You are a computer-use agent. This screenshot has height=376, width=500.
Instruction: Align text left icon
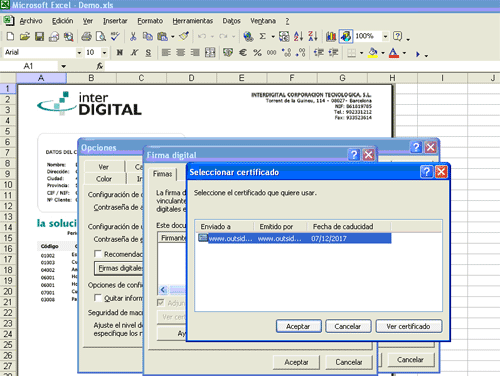(x=166, y=52)
